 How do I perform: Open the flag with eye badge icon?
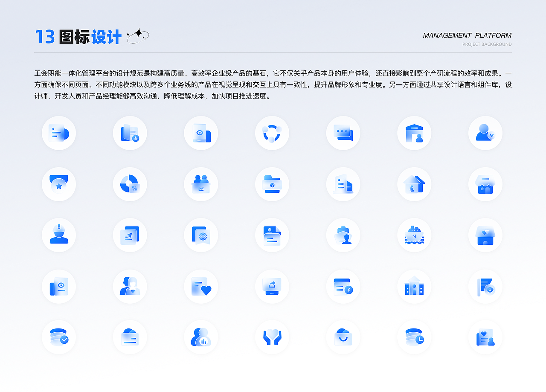(485, 286)
